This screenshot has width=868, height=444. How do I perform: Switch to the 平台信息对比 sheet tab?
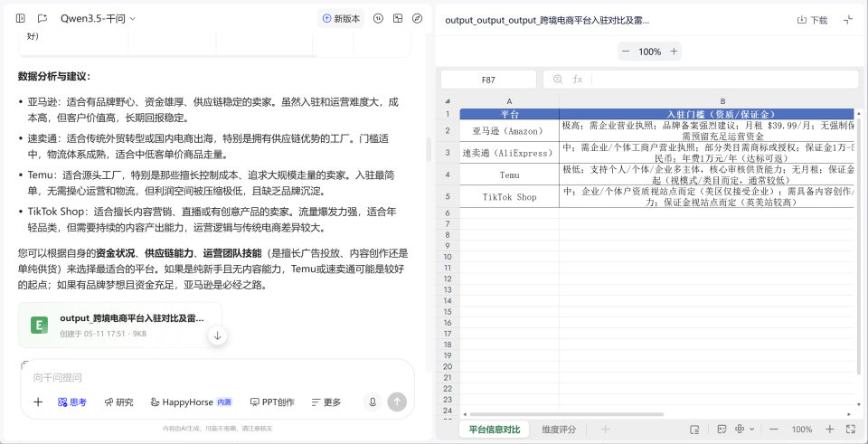point(495,429)
